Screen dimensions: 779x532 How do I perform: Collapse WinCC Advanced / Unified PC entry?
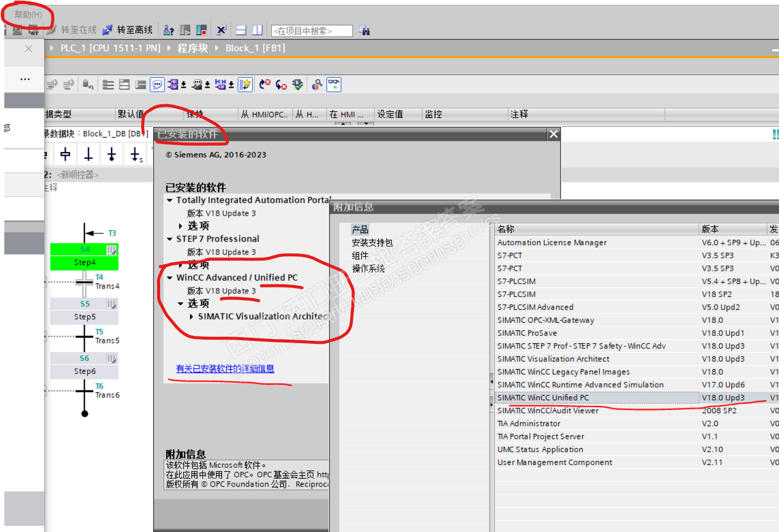(170, 278)
